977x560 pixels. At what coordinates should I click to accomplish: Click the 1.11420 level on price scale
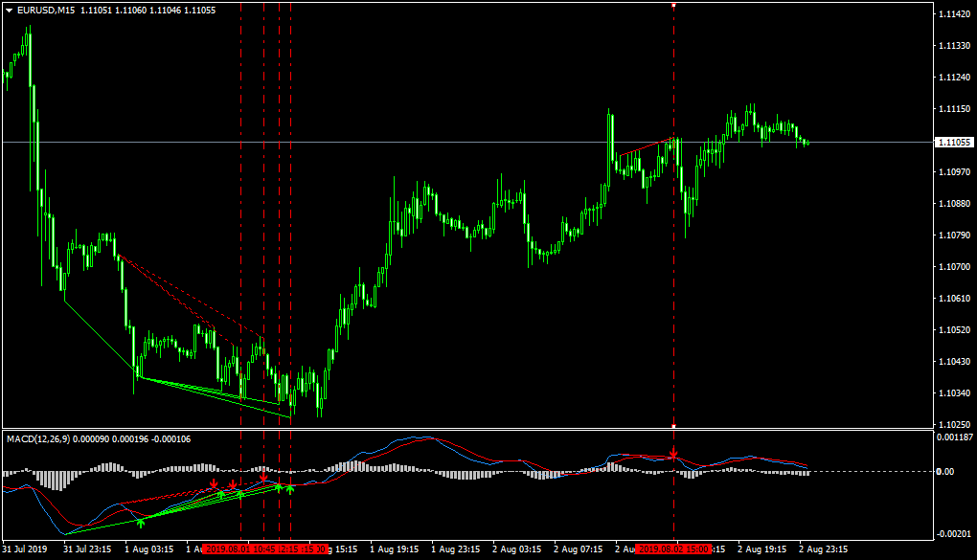click(x=952, y=14)
